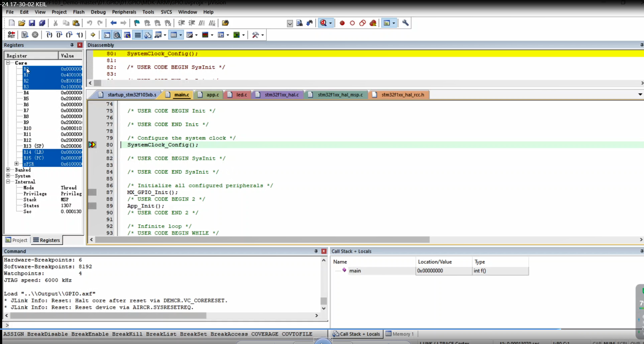The image size is (644, 344).
Task: Insert or remove a breakpoint with the red dot
Action: tap(342, 23)
